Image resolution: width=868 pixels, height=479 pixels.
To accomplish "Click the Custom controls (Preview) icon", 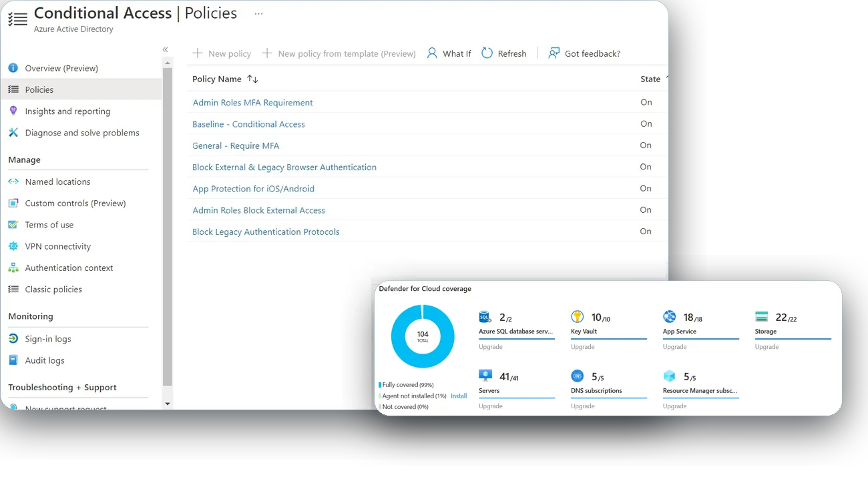I will (x=13, y=203).
